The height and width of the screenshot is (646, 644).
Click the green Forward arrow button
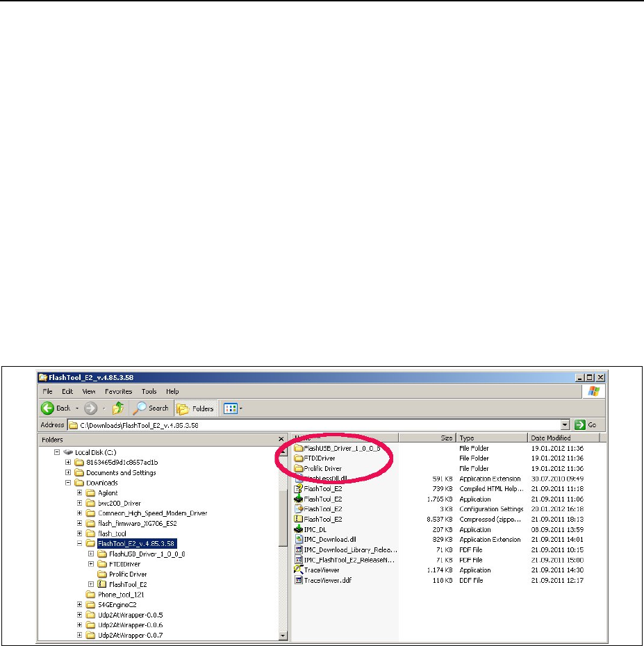pyautogui.click(x=90, y=408)
